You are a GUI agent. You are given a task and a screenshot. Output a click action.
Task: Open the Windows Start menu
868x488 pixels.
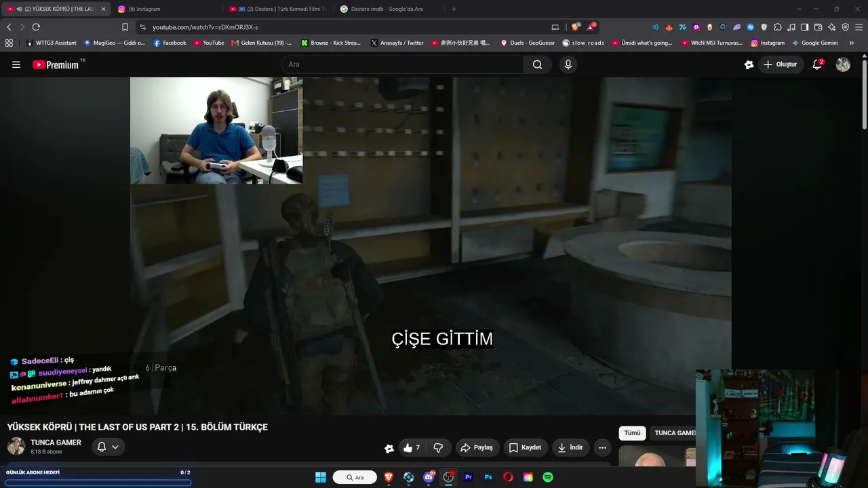point(321,477)
